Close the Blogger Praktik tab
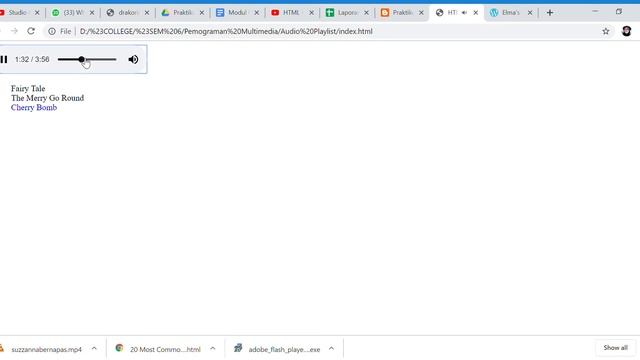This screenshot has height=360, width=640. pyautogui.click(x=421, y=13)
